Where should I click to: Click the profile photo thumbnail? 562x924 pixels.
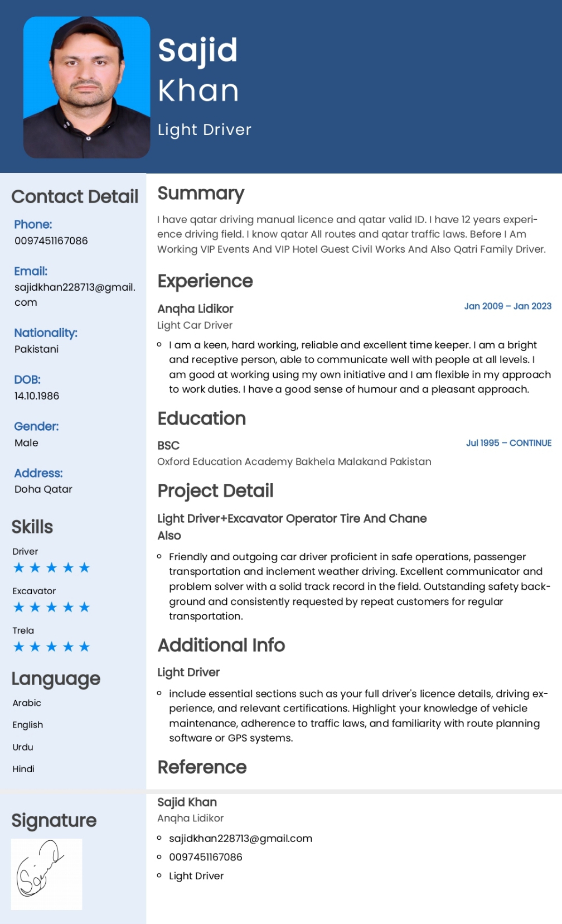point(86,87)
